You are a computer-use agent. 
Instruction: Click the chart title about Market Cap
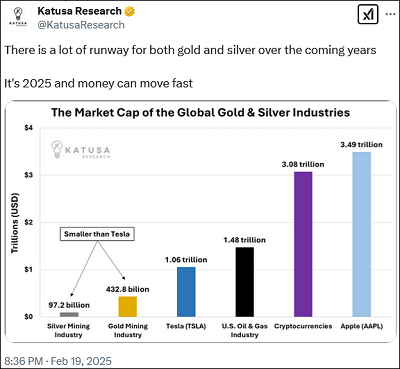coord(201,112)
